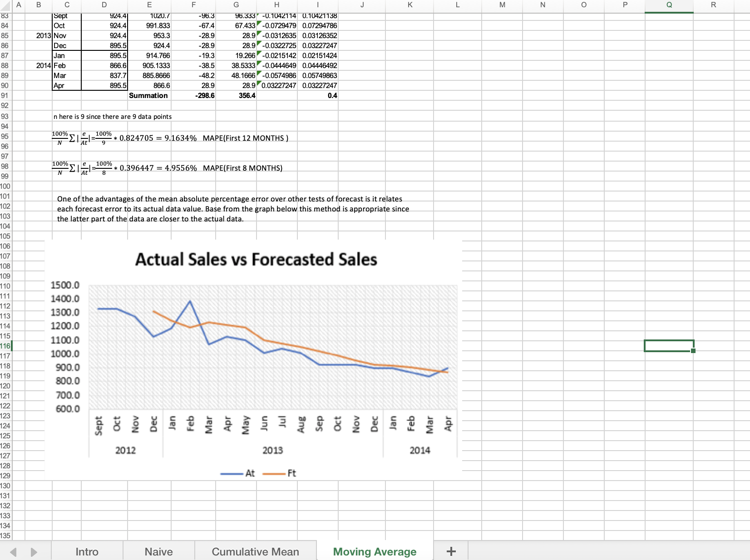
Task: Select column D header
Action: [104, 5]
